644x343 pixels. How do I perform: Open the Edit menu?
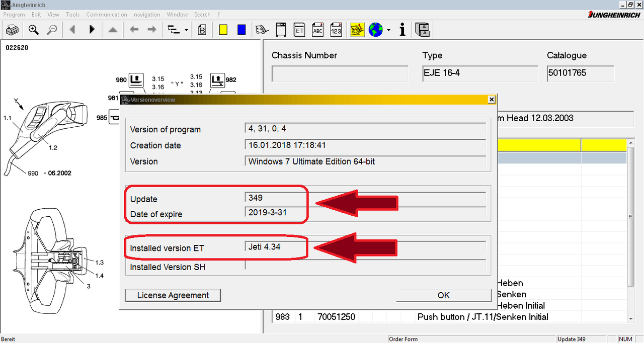pos(36,15)
